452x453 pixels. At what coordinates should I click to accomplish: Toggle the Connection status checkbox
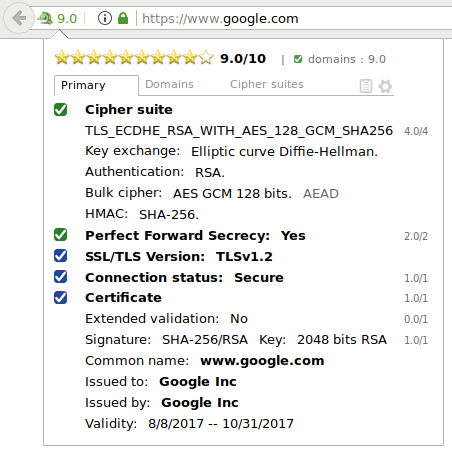[x=60, y=277]
